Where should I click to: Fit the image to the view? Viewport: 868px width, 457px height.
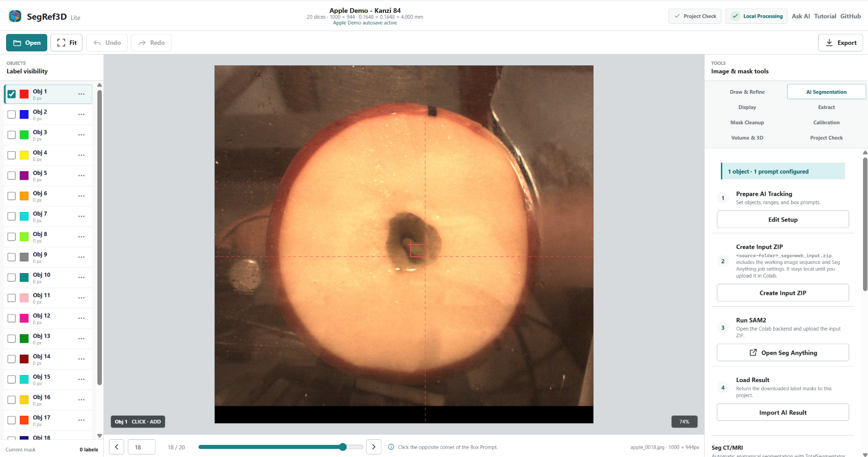point(67,43)
